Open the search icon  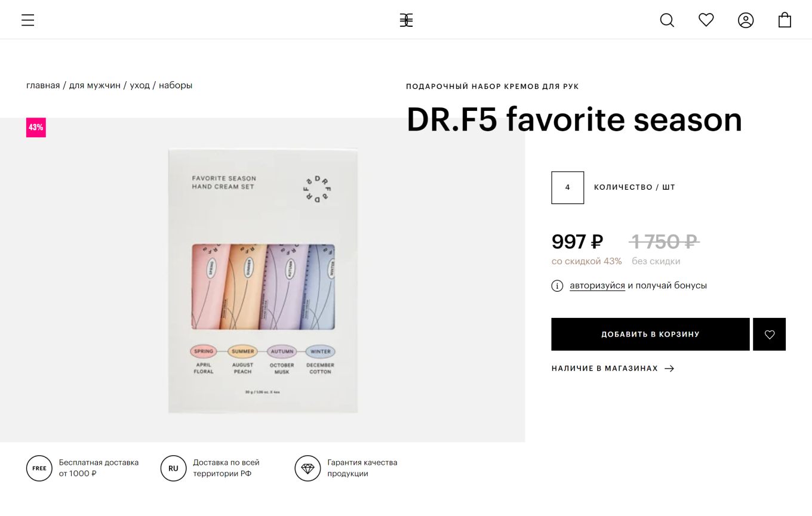[x=667, y=20]
